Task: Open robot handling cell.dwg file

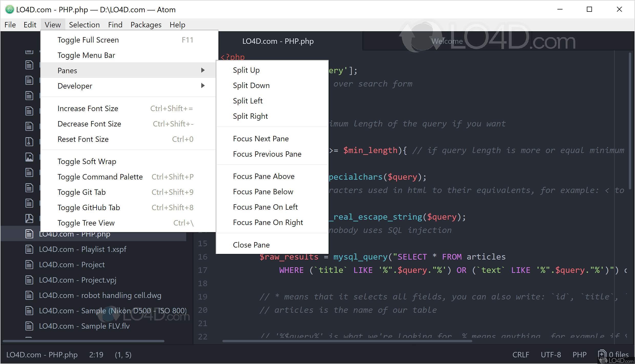Action: 100,295
